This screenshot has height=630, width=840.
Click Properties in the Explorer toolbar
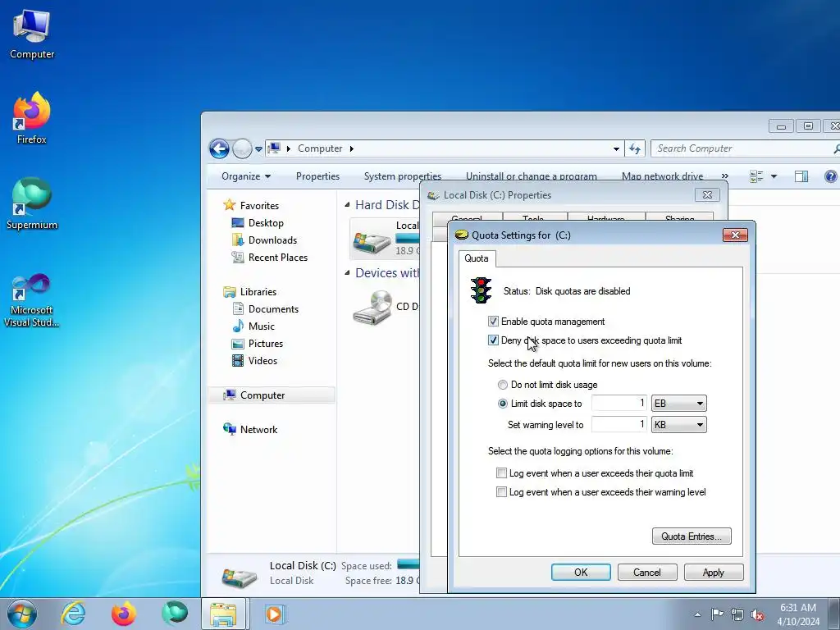point(317,176)
